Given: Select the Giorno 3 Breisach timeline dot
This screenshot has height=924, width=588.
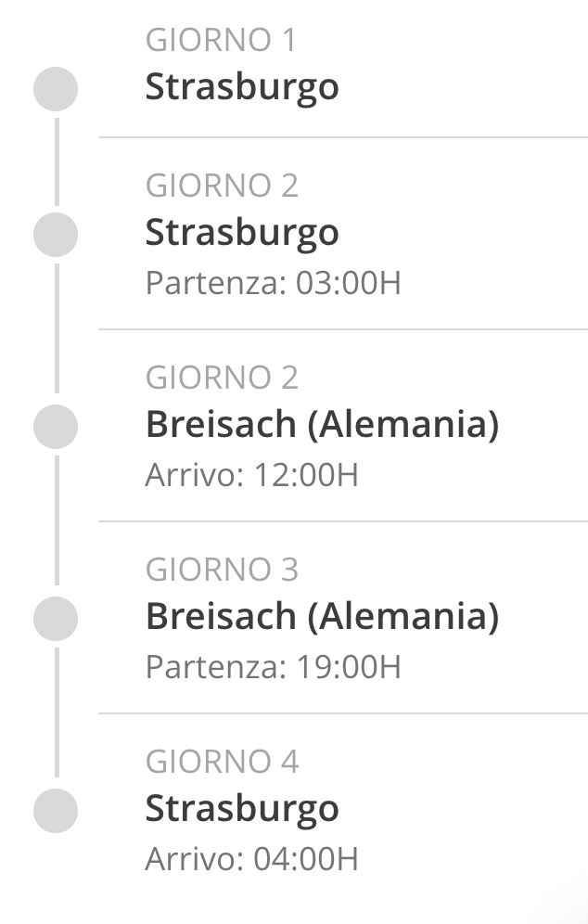Looking at the screenshot, I should tap(56, 619).
